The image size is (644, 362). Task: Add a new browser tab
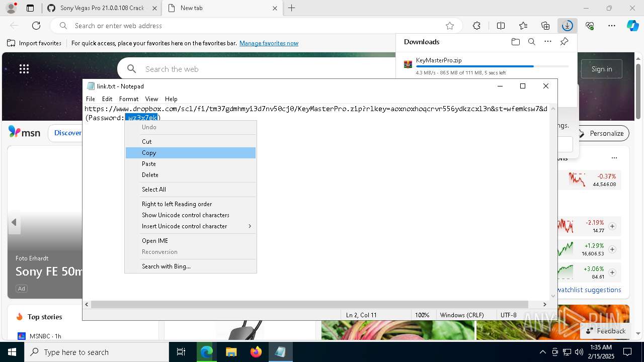pyautogui.click(x=291, y=8)
